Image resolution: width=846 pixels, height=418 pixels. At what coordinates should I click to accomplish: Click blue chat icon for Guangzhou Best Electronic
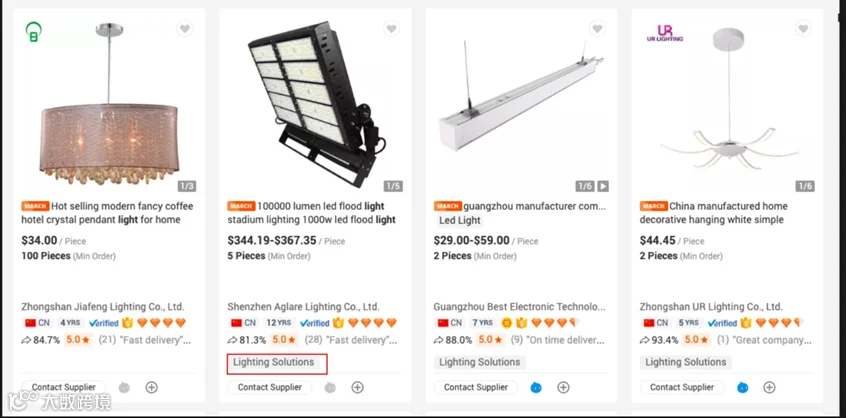[536, 387]
